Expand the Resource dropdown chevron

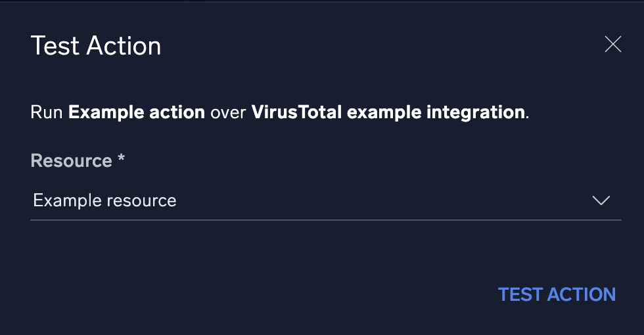pyautogui.click(x=601, y=200)
